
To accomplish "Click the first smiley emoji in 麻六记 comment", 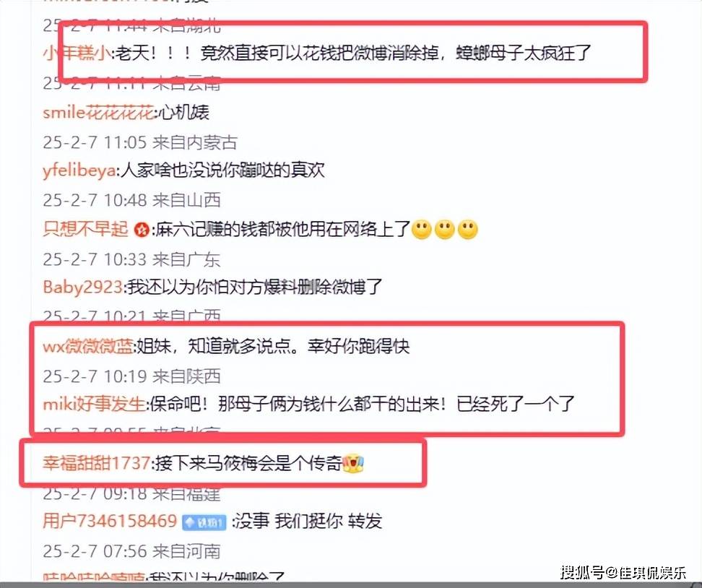I will point(421,230).
